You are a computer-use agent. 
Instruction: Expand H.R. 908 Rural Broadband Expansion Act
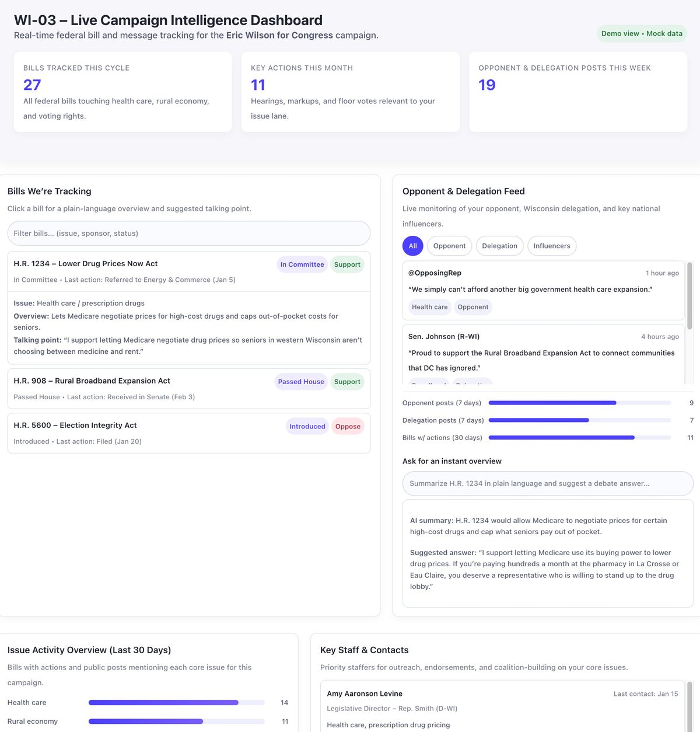189,389
